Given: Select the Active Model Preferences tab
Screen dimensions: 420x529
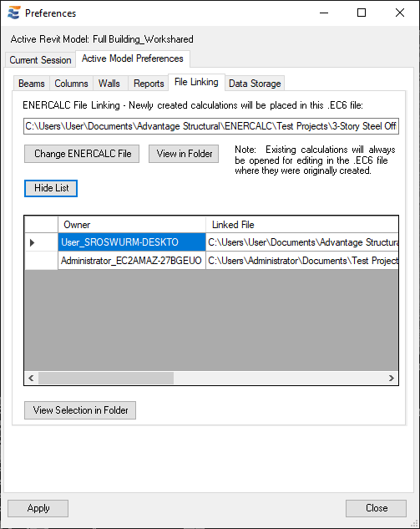Looking at the screenshot, I should 133,58.
